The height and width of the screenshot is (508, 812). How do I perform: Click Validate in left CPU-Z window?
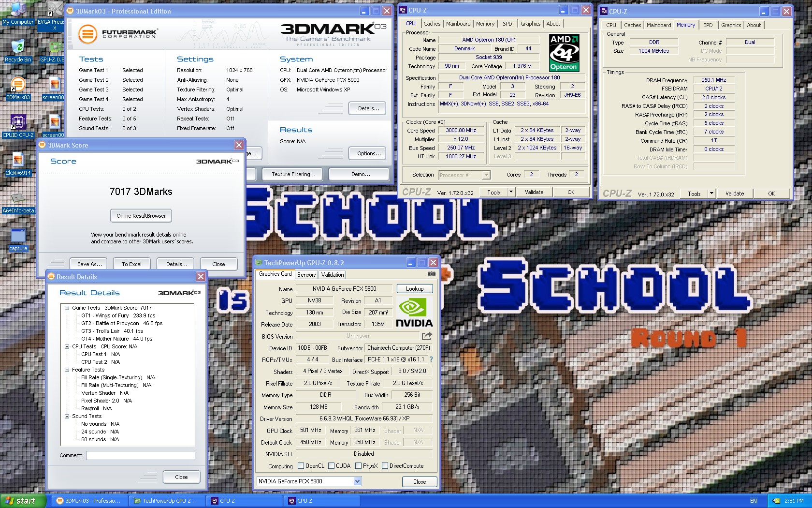535,192
